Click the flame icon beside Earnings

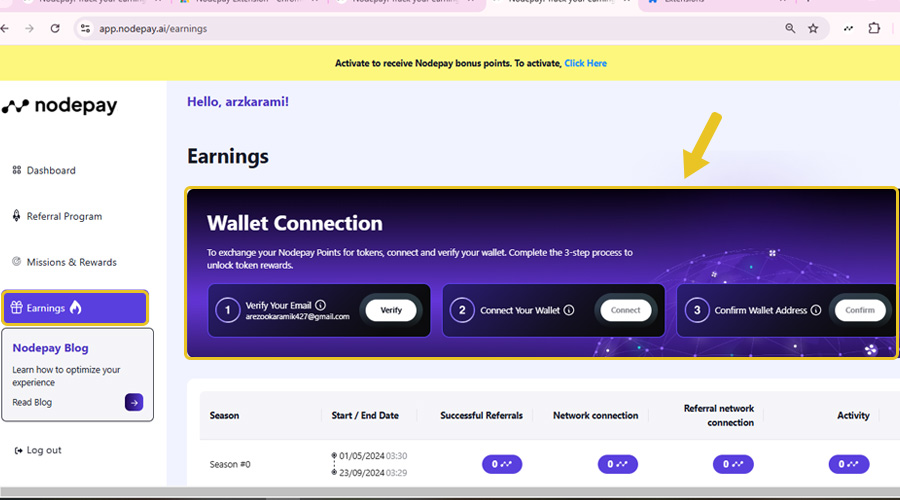click(75, 307)
